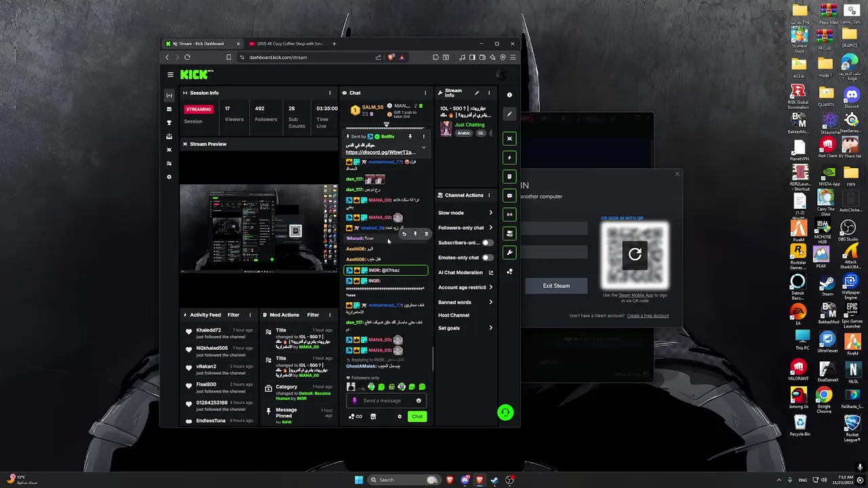
Task: Open Activity Feed three-dot menu
Action: click(250, 314)
